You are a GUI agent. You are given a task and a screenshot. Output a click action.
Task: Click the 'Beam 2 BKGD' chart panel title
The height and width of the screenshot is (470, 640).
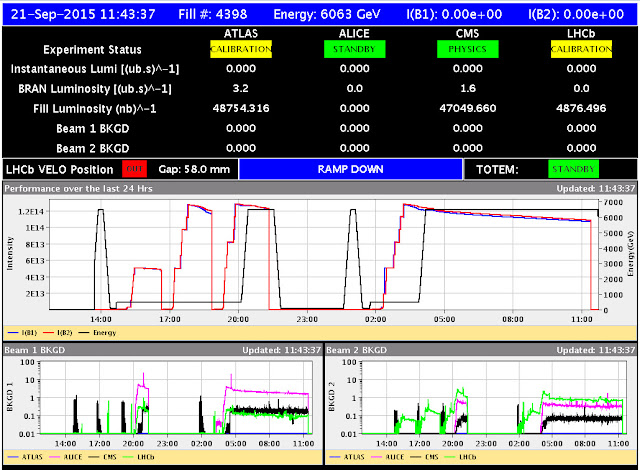coord(357,350)
